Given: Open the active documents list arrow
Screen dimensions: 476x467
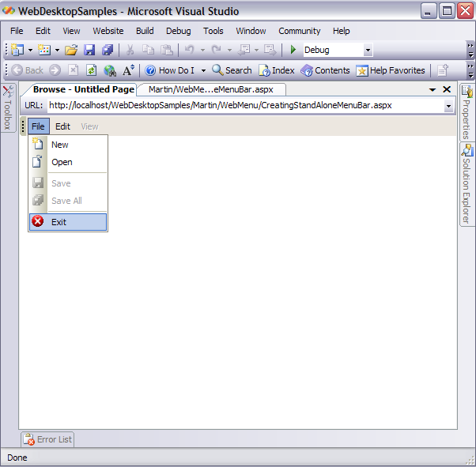Looking at the screenshot, I should coord(433,90).
